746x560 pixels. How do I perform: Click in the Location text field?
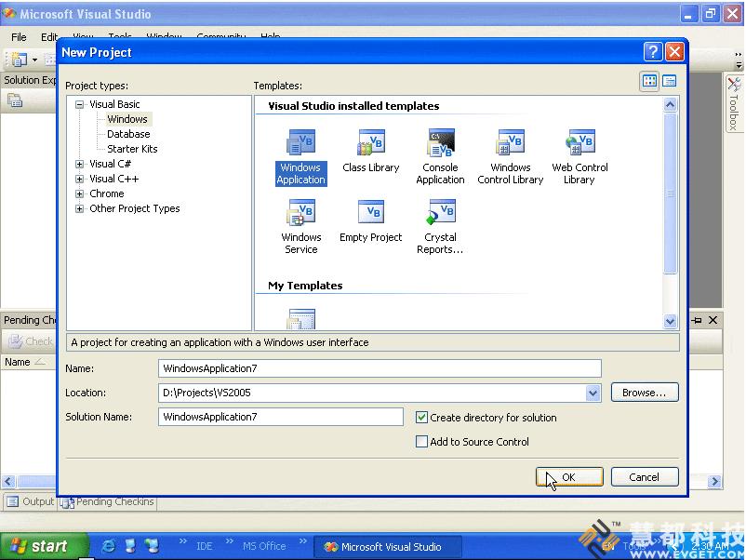[x=371, y=393]
